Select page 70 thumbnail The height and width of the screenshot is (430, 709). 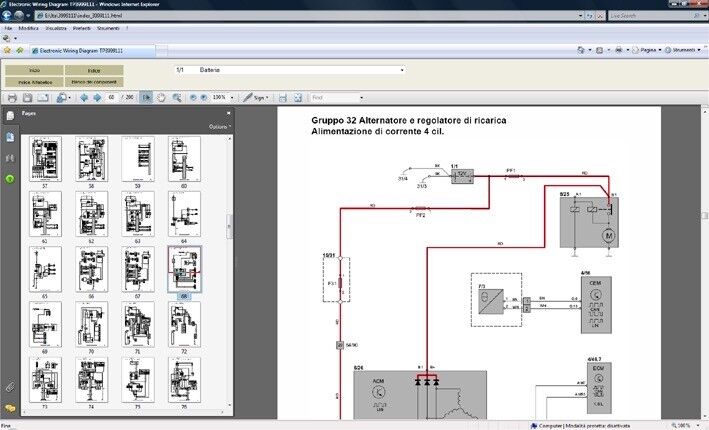[93, 323]
